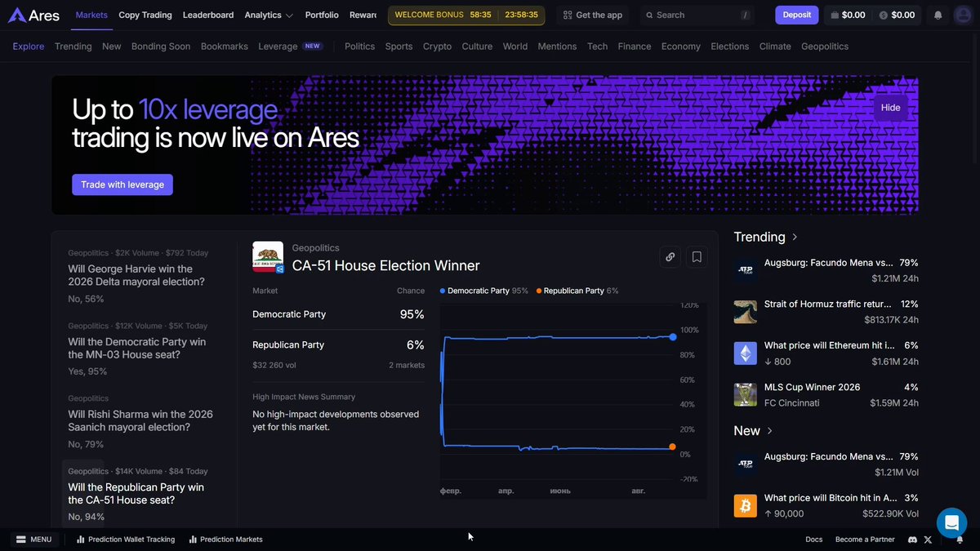This screenshot has width=980, height=551.
Task: Open X (Twitter) icon in footer
Action: (928, 540)
